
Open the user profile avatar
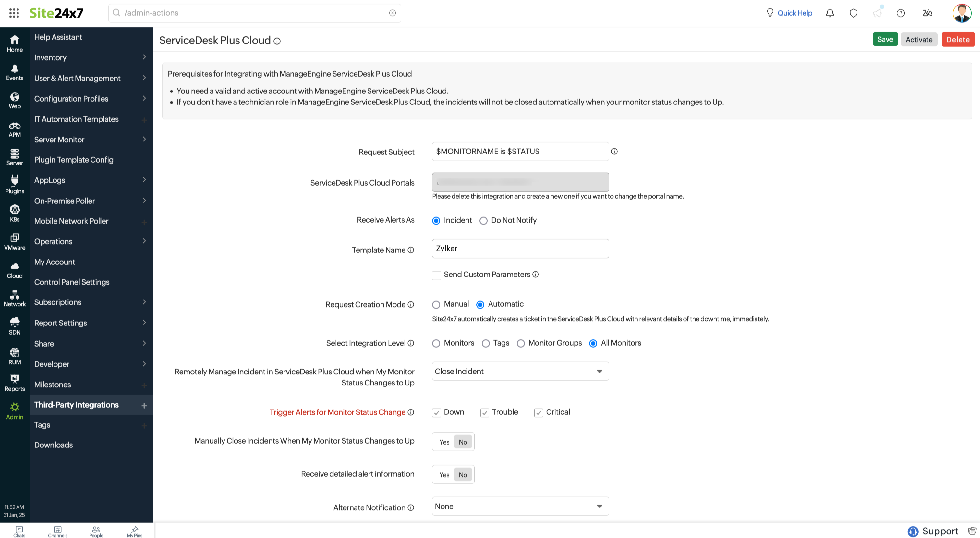coord(962,13)
